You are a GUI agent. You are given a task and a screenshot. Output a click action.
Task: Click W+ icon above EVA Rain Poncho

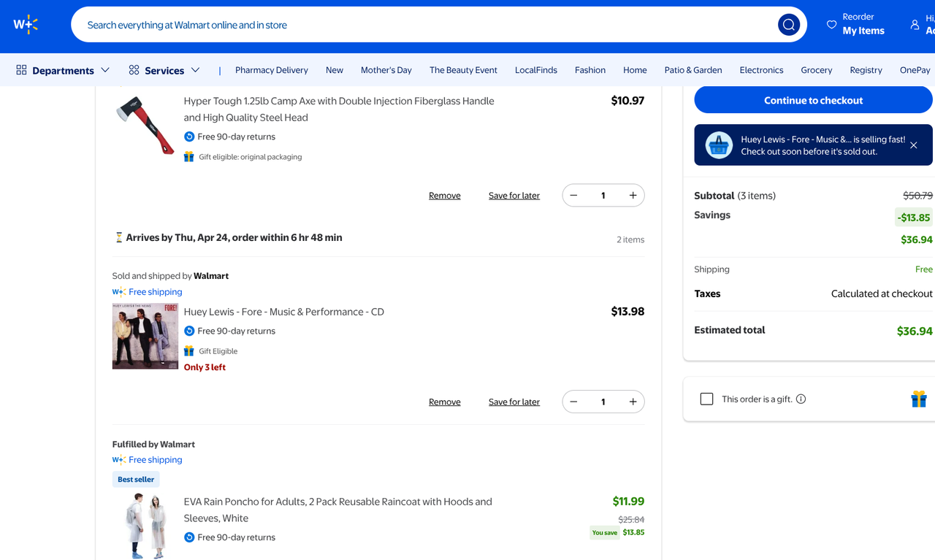[x=119, y=459]
